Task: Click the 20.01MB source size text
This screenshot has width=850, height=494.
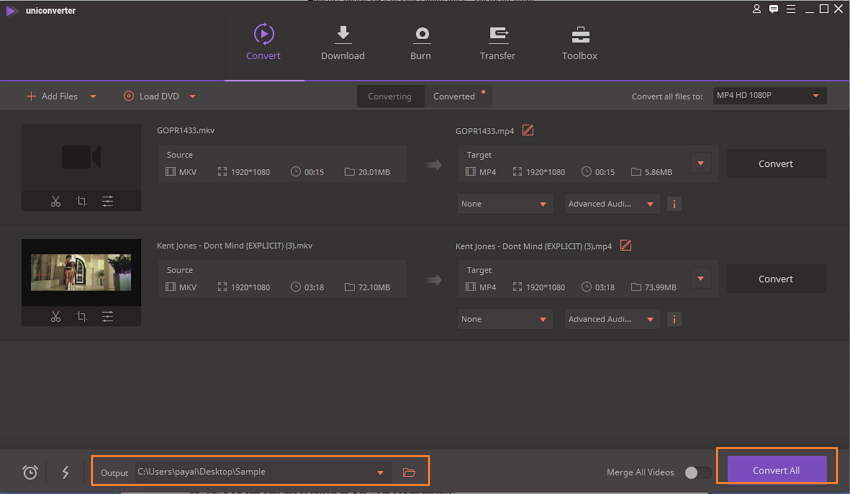Action: (374, 172)
